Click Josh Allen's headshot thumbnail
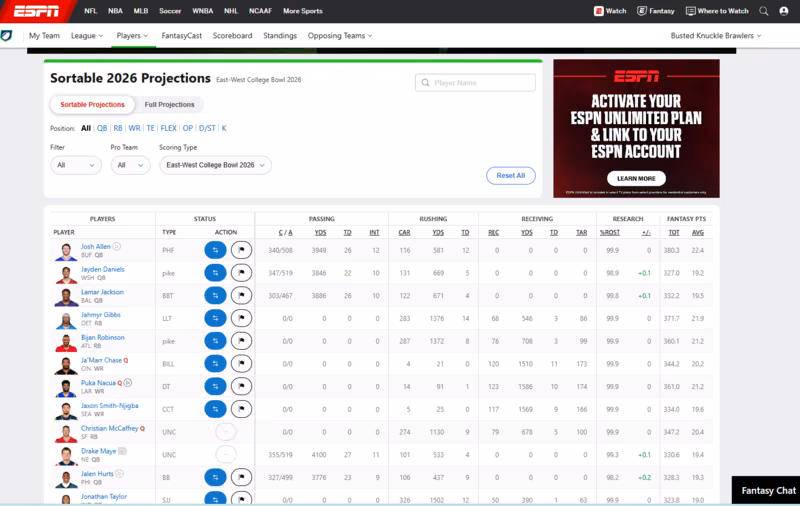The width and height of the screenshot is (800, 506). (66, 251)
